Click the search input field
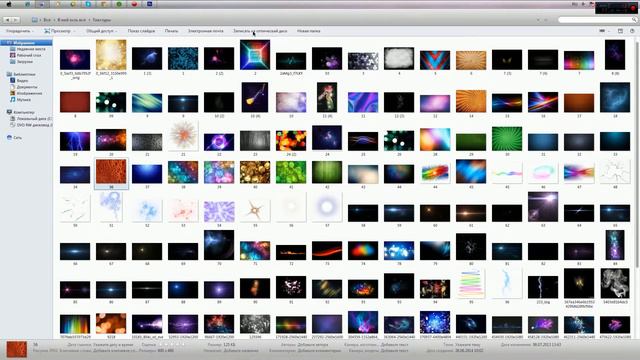The width and height of the screenshot is (640, 360). point(594,20)
